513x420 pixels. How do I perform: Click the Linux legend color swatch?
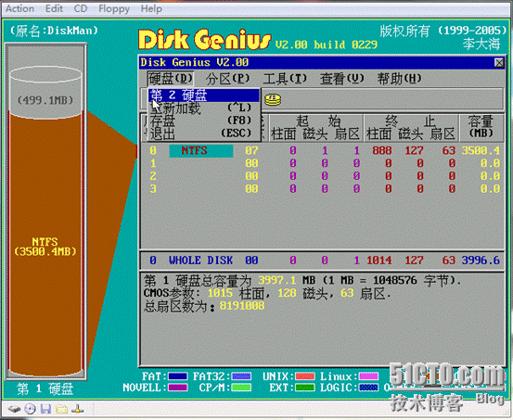[368, 376]
